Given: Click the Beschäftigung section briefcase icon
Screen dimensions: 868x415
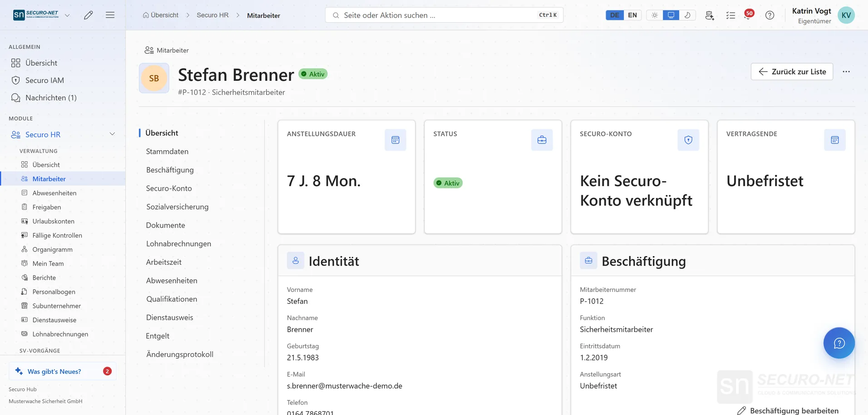Looking at the screenshot, I should point(588,261).
